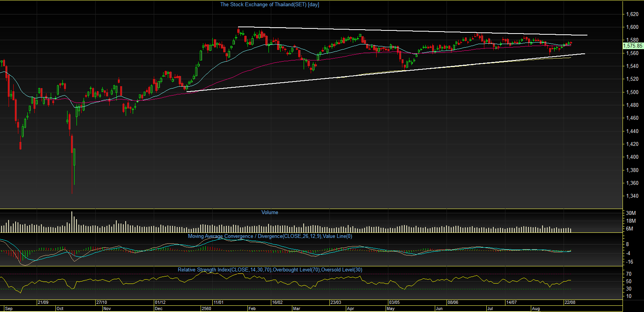Click the Relative Strength Index panel title

pos(270,270)
